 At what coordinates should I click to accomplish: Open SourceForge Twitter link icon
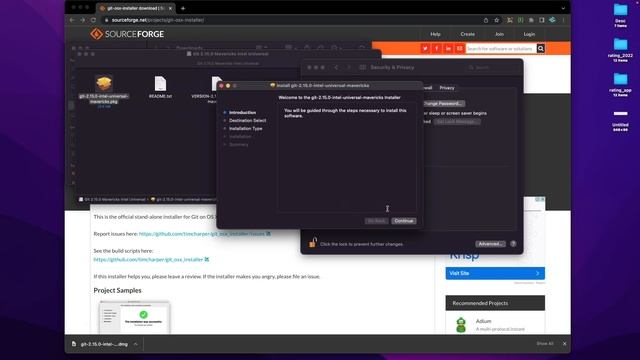(x=425, y=49)
